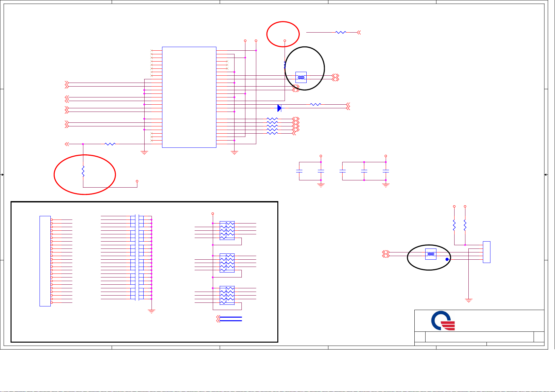Image resolution: width=555 pixels, height=392 pixels.
Task: Click the ground symbol under the IC's left side
Action: coord(144,153)
